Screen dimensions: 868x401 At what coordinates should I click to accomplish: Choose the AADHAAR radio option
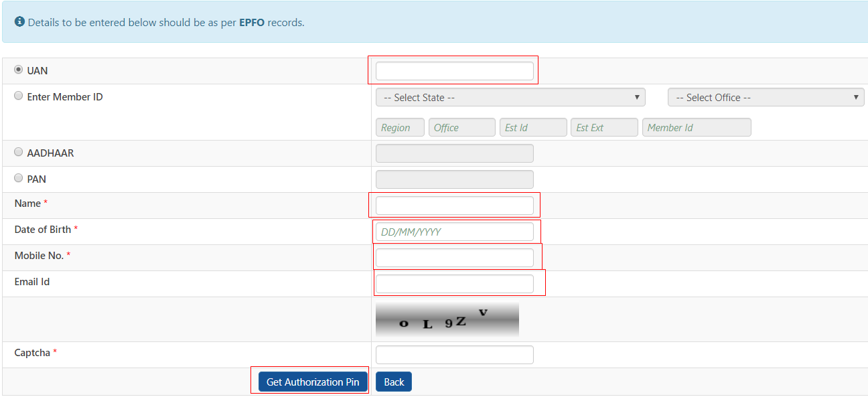point(19,151)
